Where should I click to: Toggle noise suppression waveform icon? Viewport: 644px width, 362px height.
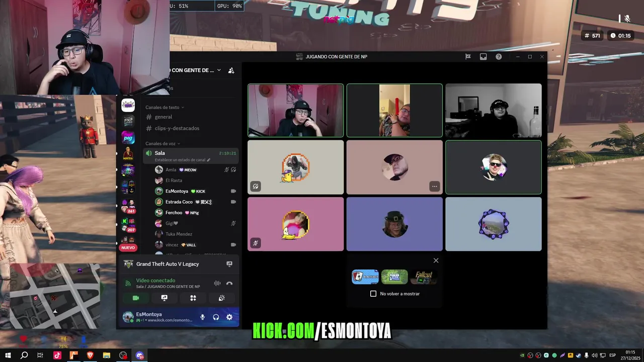click(x=217, y=283)
